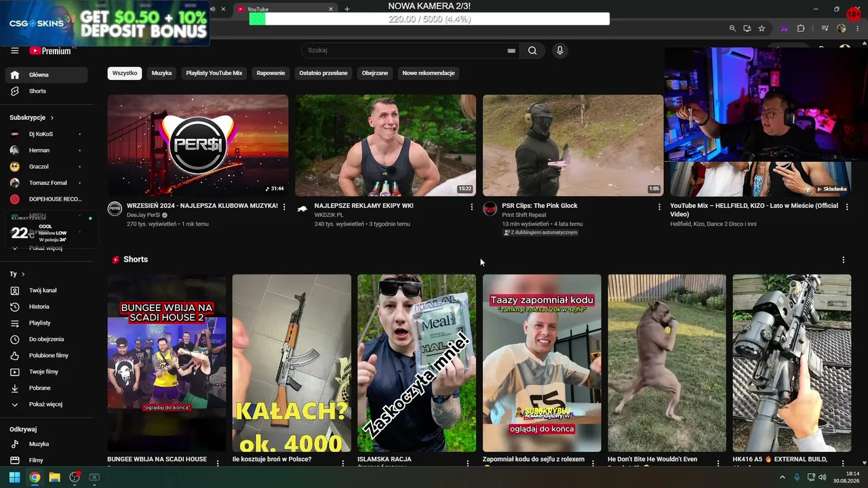Open the Shorts shelf more options menu

tap(844, 260)
